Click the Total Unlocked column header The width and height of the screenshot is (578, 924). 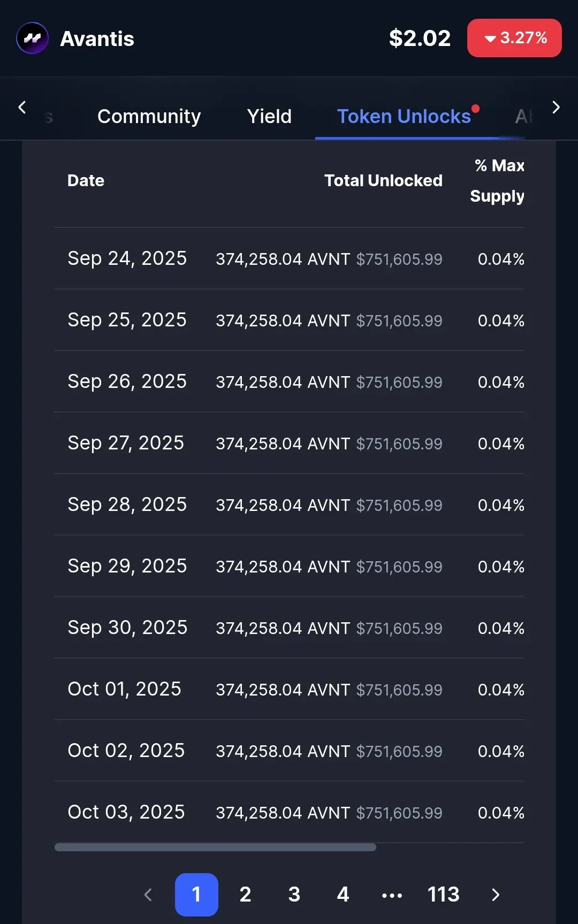[383, 181]
